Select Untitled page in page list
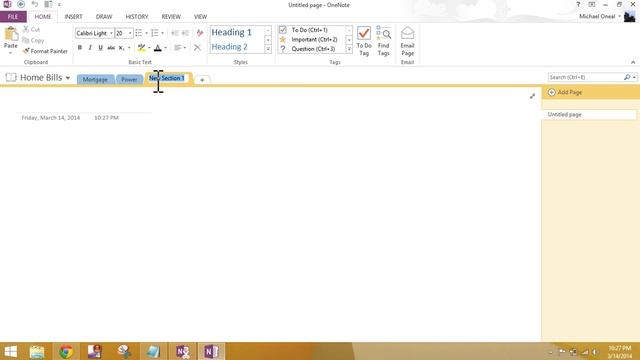Image resolution: width=640 pixels, height=360 pixels. (x=590, y=115)
